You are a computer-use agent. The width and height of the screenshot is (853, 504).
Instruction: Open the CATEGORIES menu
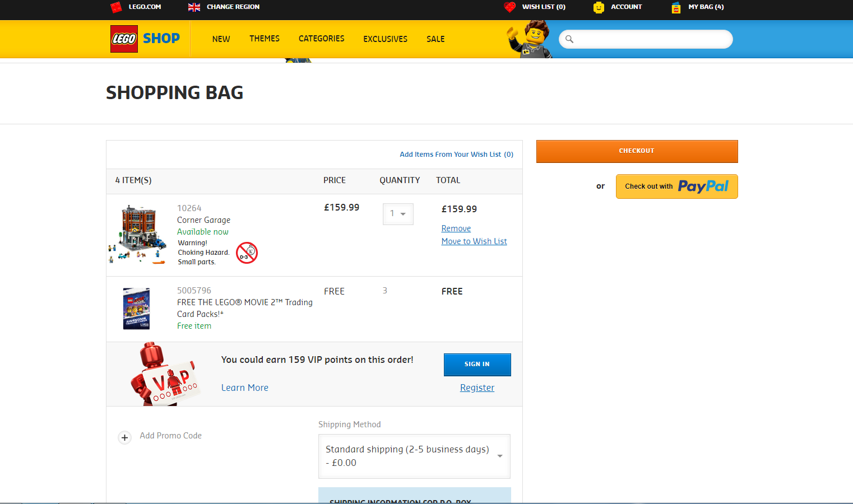click(x=322, y=39)
